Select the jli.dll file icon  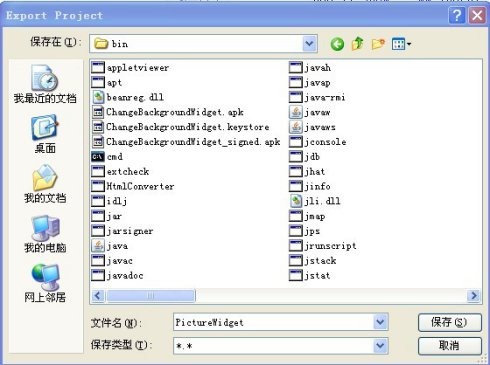(x=296, y=201)
